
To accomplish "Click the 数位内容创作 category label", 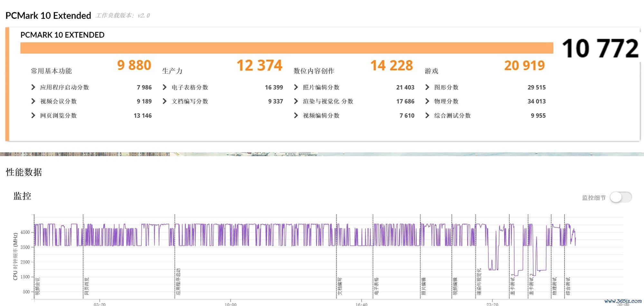I will coord(314,71).
